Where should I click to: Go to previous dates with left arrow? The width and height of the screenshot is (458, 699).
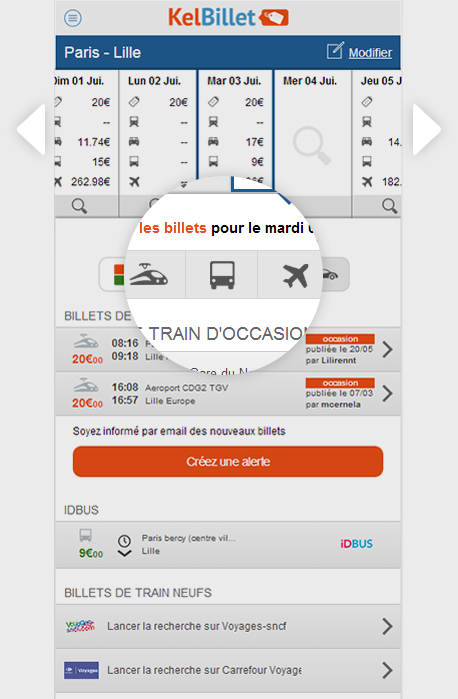pyautogui.click(x=31, y=129)
